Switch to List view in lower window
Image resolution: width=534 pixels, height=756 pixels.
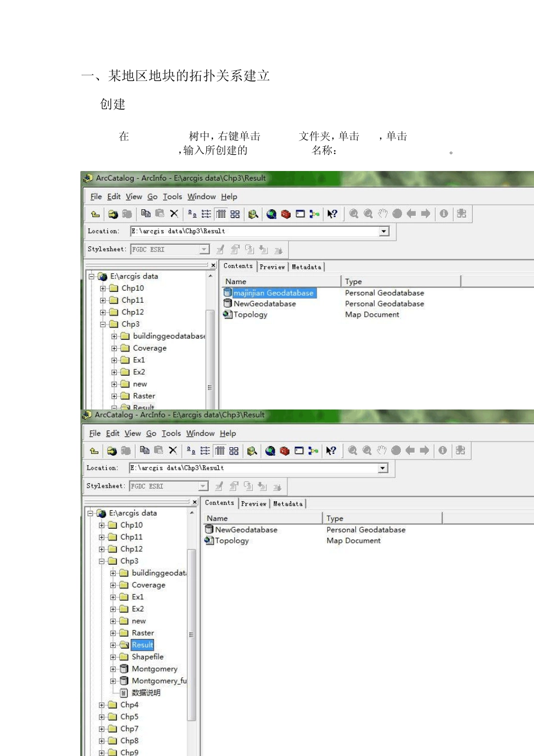[205, 451]
